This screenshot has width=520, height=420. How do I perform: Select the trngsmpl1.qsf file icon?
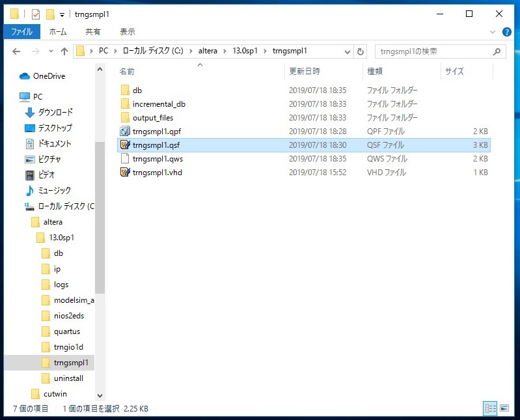[125, 145]
